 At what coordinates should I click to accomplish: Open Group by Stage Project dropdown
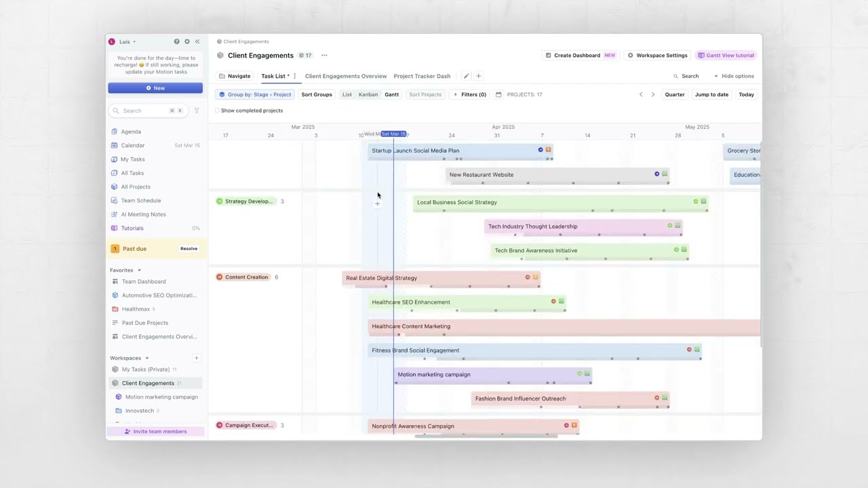point(254,94)
